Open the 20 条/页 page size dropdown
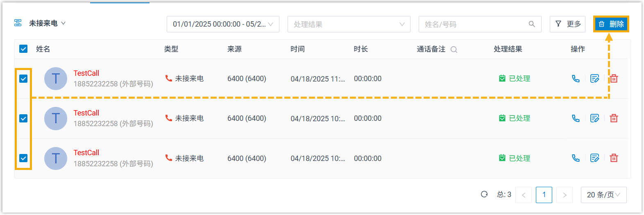This screenshot has height=215, width=644. click(603, 195)
